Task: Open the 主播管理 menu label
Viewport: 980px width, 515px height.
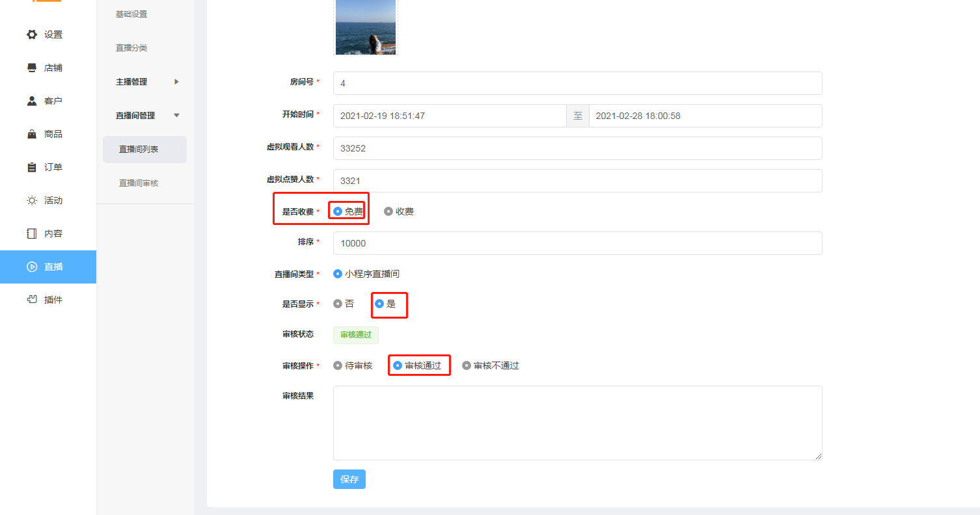Action: coord(131,82)
